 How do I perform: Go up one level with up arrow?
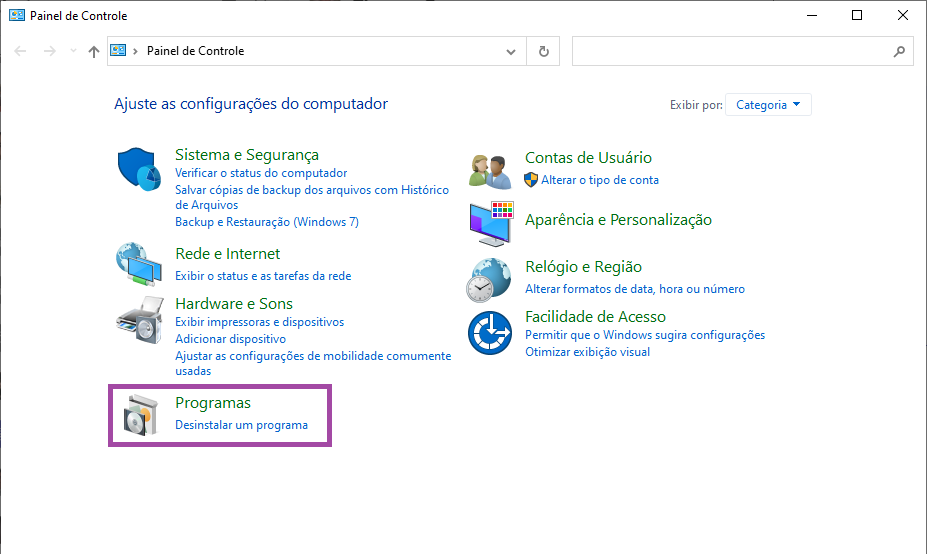click(x=93, y=51)
